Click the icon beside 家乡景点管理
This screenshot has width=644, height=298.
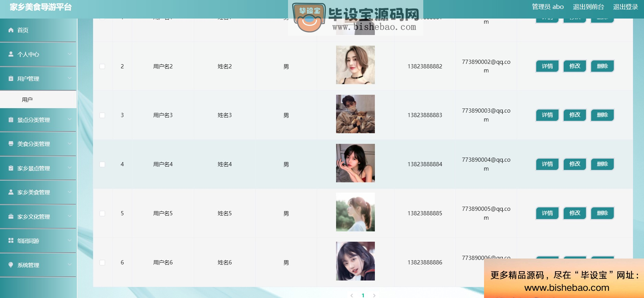point(11,168)
